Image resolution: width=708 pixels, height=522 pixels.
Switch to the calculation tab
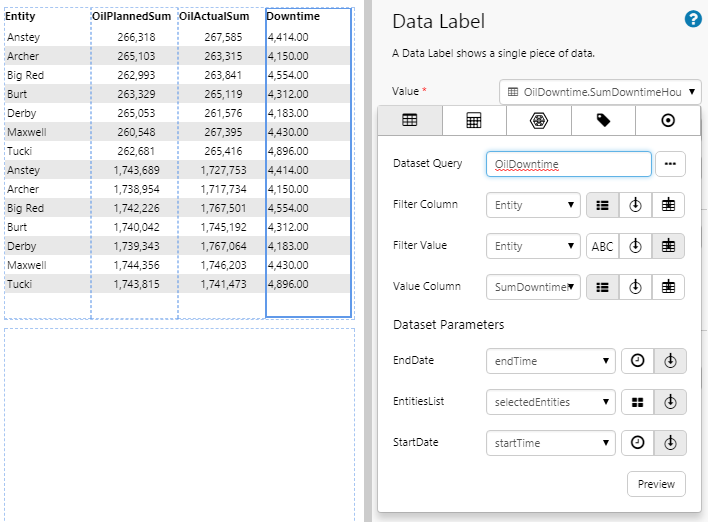click(x=474, y=120)
